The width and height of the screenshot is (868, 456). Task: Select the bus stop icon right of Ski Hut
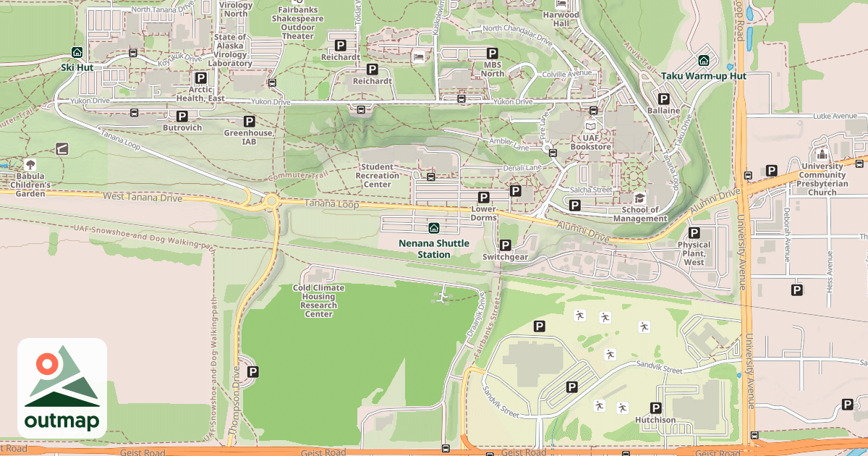point(133,52)
